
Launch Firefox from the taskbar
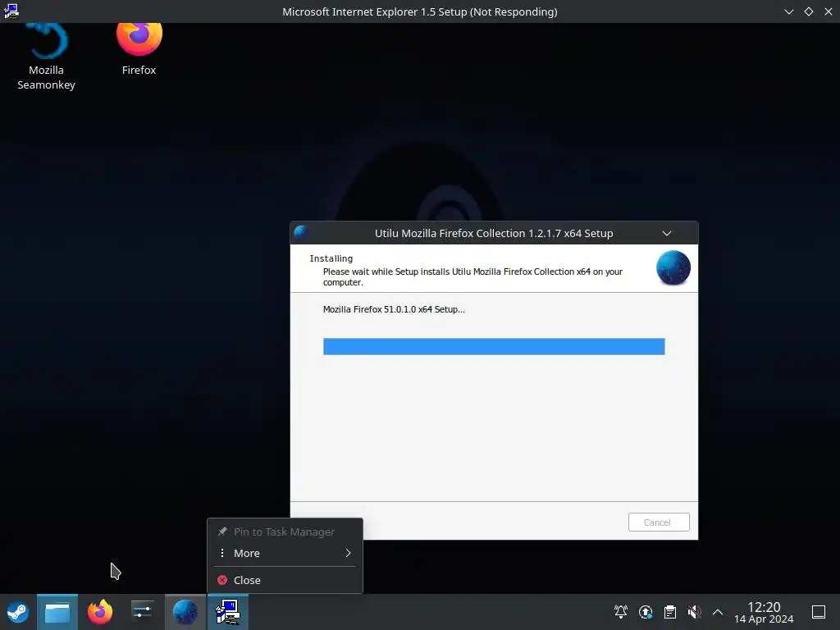click(x=100, y=612)
